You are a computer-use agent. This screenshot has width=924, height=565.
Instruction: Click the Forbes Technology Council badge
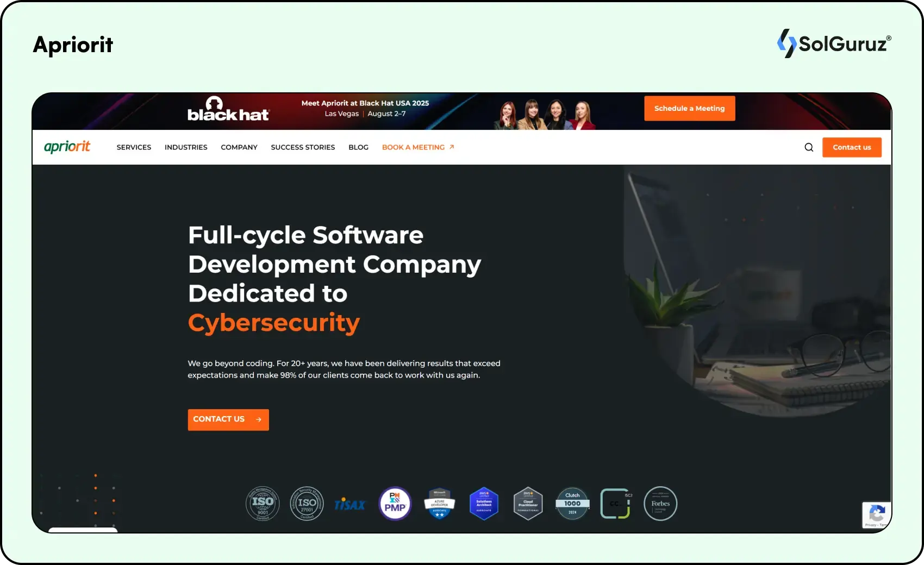click(x=660, y=504)
